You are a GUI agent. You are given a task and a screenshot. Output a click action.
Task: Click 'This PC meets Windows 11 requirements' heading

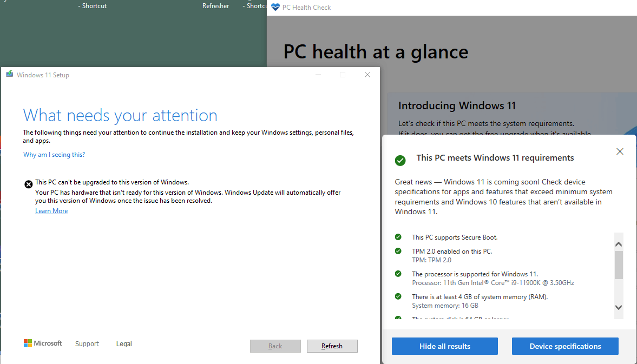[x=495, y=158]
